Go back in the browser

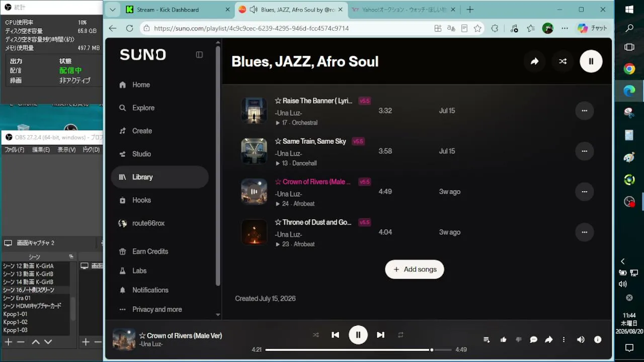(x=113, y=29)
